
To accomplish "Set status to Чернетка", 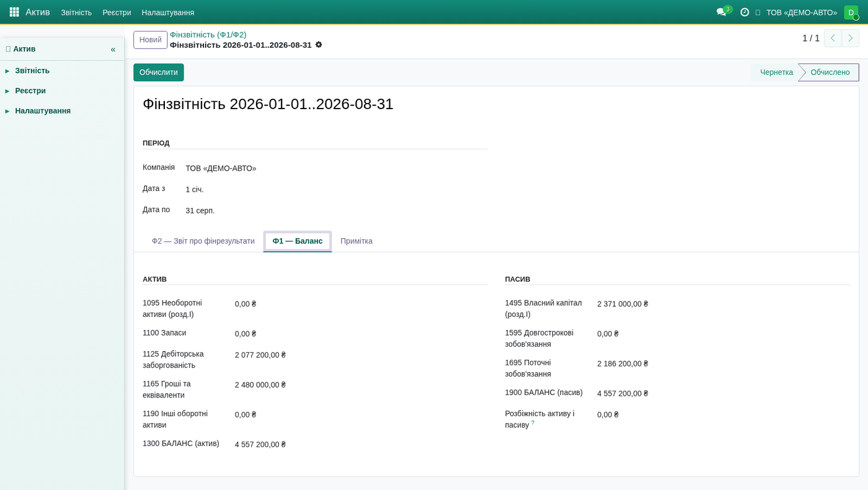I will click(x=776, y=72).
